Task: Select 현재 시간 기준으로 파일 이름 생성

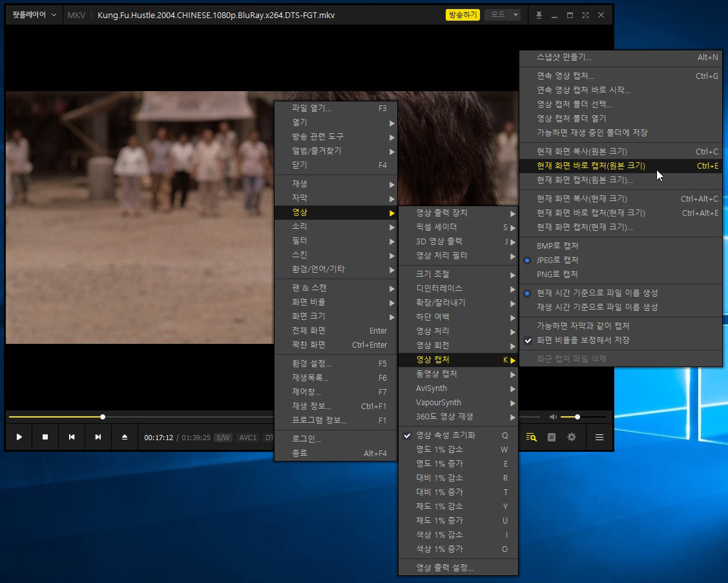Action: [621, 293]
